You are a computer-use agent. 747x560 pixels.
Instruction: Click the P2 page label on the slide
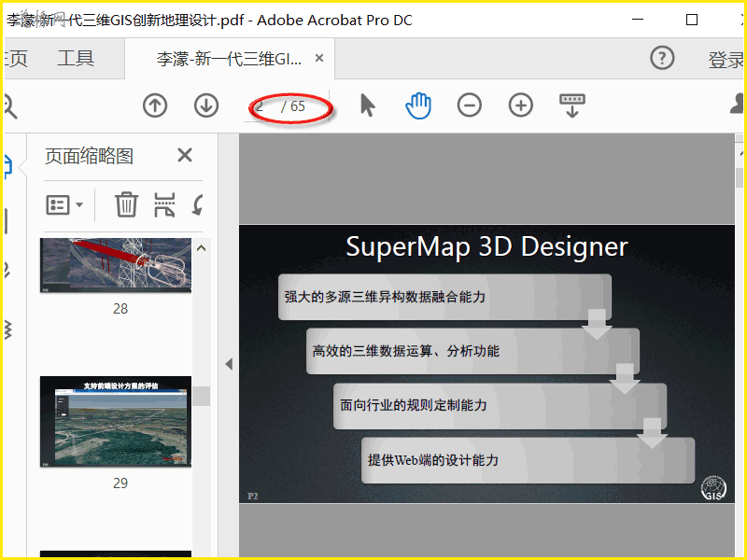click(252, 497)
